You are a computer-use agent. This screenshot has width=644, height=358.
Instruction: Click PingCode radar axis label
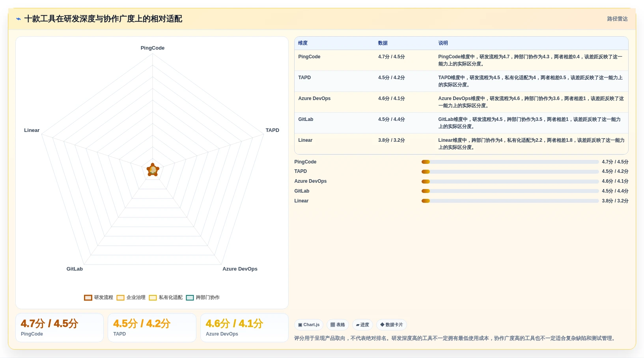[153, 48]
